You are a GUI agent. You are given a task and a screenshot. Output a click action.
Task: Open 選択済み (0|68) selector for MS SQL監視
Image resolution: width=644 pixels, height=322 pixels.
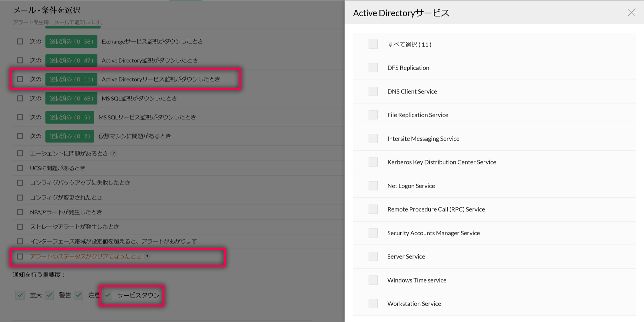[x=71, y=98]
